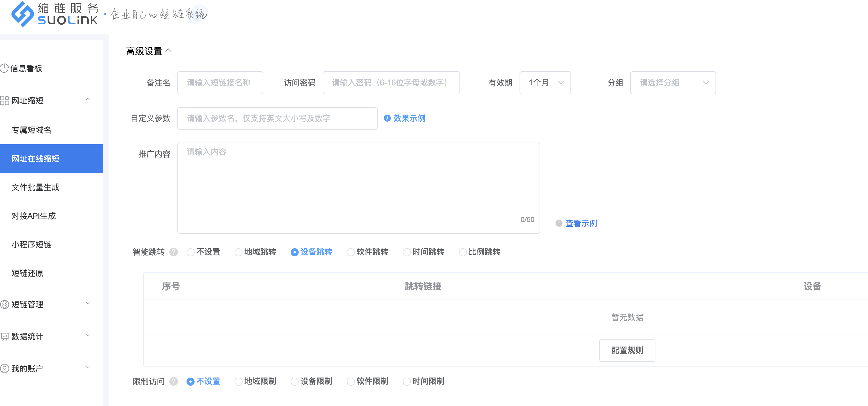Select the 比例跳转 radio option
Image resolution: width=868 pixels, height=406 pixels.
click(x=463, y=252)
